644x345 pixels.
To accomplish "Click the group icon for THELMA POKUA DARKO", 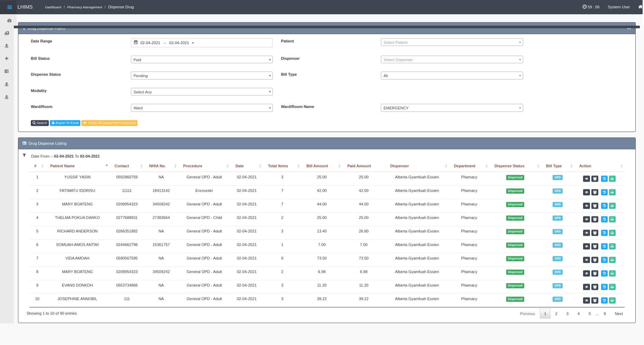I will point(595,219).
